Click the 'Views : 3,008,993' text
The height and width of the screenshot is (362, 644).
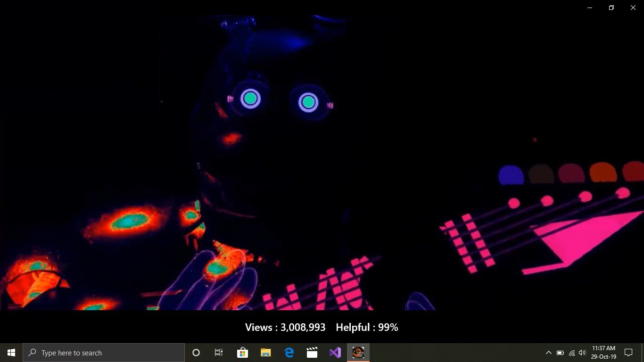coord(285,327)
